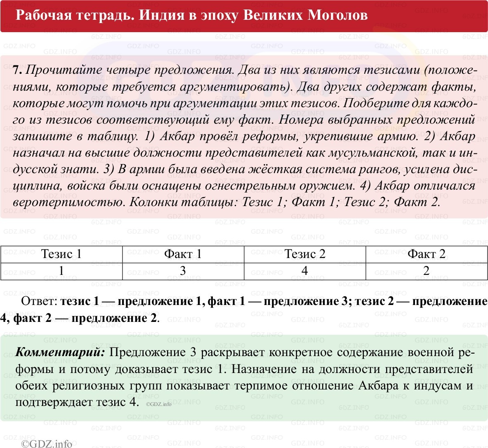The height and width of the screenshot is (448, 488).
Task: Click the header 'Рабочая тетрадь. Индия в эпоху Великих Моголов'
Action: [x=191, y=15]
